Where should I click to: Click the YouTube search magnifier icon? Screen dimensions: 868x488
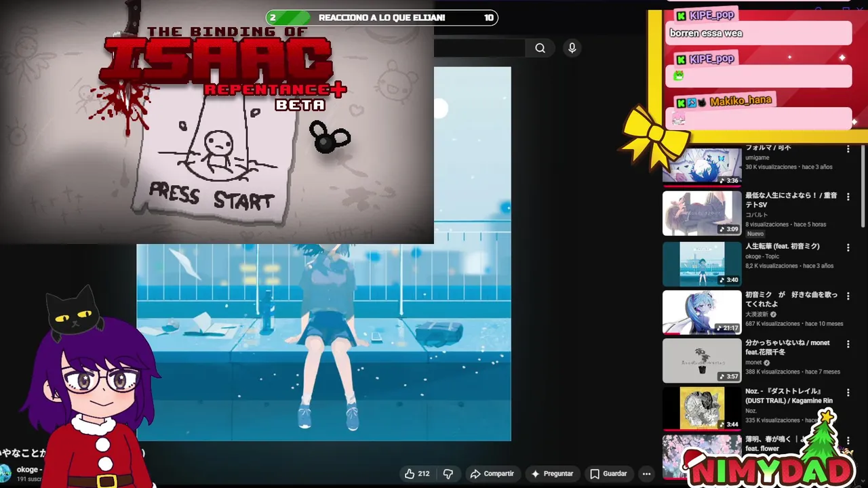540,48
